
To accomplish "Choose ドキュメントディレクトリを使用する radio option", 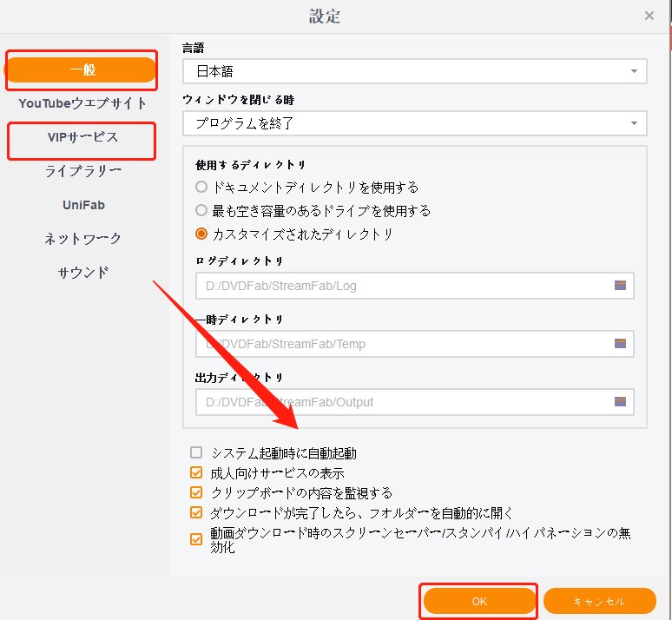I will tap(201, 187).
